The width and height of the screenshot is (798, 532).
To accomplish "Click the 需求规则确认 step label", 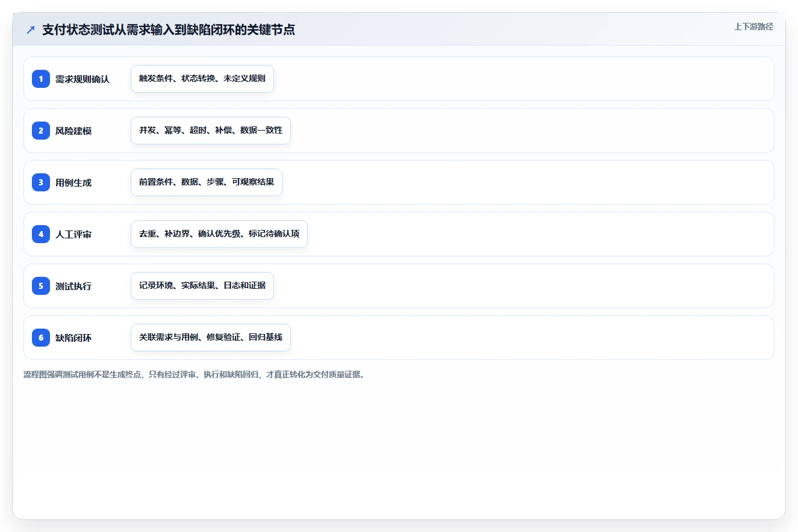I will pyautogui.click(x=83, y=79).
